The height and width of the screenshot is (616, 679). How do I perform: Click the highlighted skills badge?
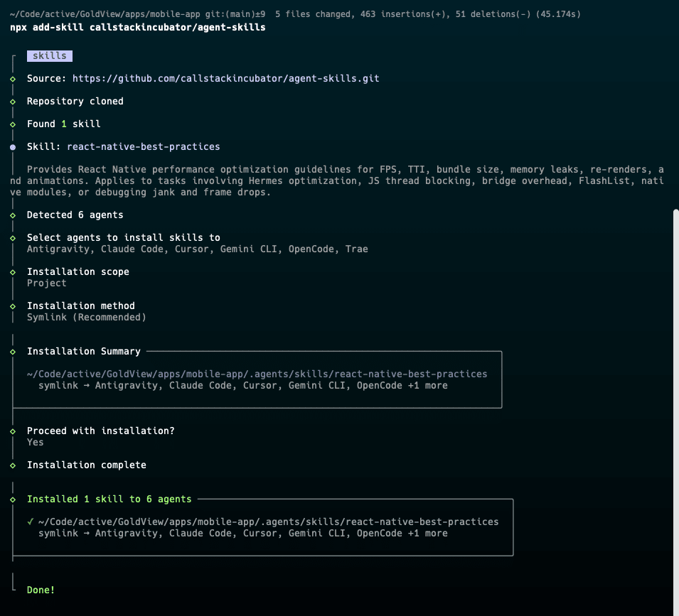point(49,56)
